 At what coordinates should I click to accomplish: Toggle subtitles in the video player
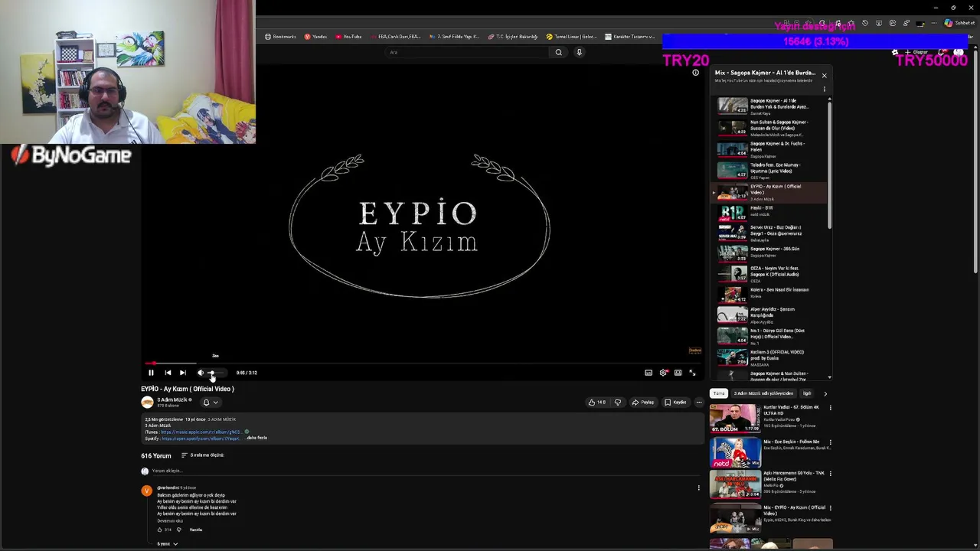click(648, 373)
